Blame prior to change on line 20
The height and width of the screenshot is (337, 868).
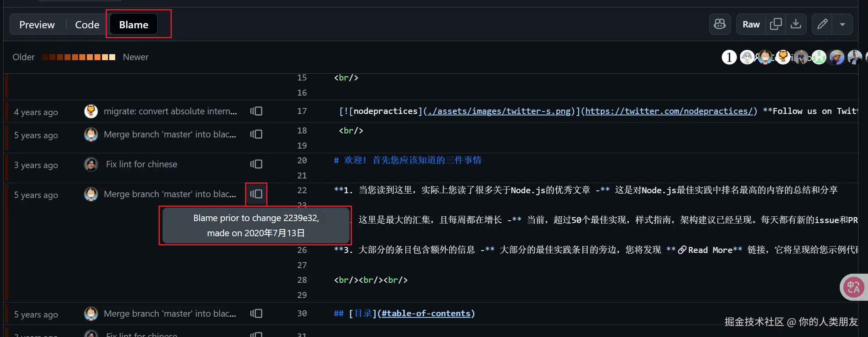[256, 164]
